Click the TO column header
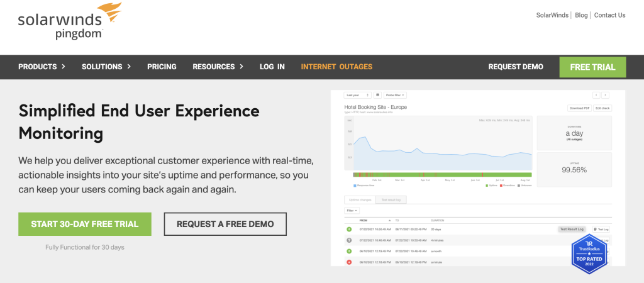644x283 pixels. [x=397, y=221]
